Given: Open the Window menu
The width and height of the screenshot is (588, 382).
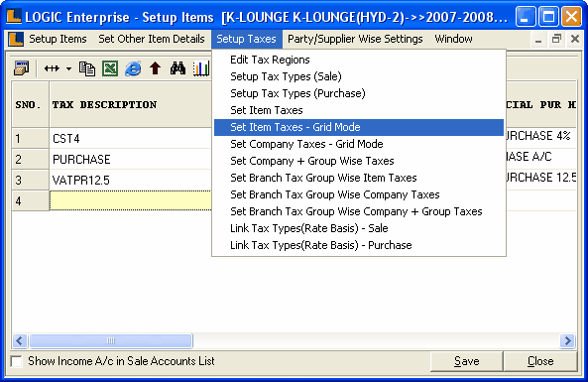Looking at the screenshot, I should 453,39.
